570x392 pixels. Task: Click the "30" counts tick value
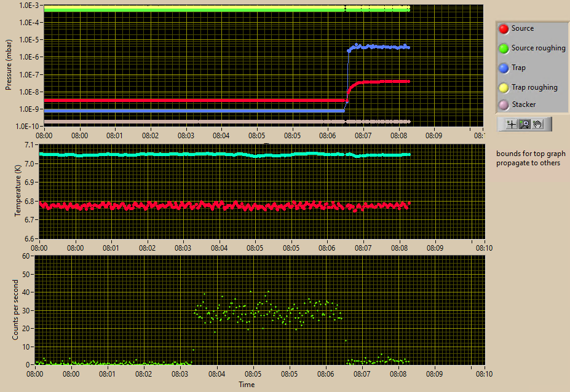tap(26, 311)
